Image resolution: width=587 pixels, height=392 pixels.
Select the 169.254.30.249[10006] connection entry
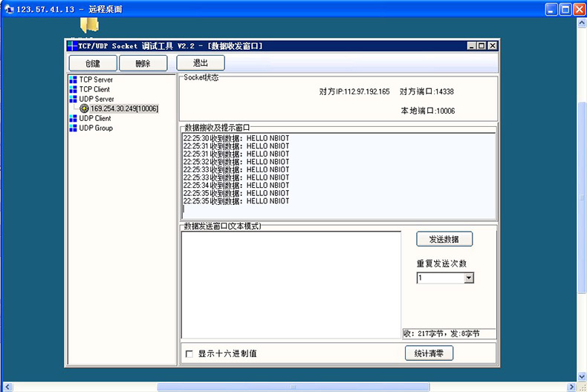[x=124, y=108]
